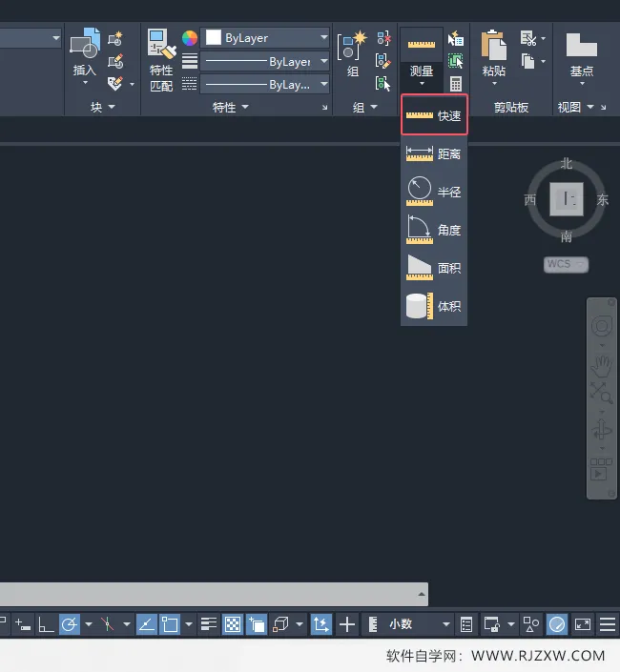Toggle object snap tracking in status bar

(147, 624)
